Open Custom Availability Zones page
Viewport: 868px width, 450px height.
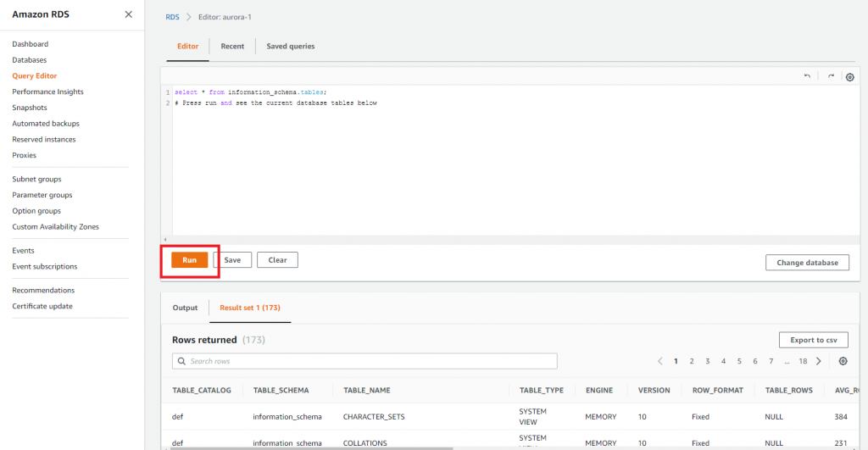[x=55, y=227]
